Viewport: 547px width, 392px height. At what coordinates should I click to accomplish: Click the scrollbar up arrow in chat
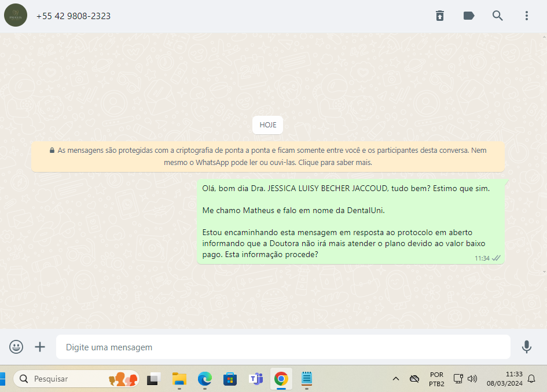(544, 36)
